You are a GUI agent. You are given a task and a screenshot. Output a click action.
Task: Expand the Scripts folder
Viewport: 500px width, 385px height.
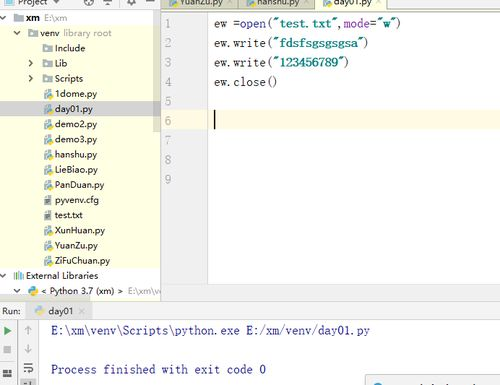31,78
